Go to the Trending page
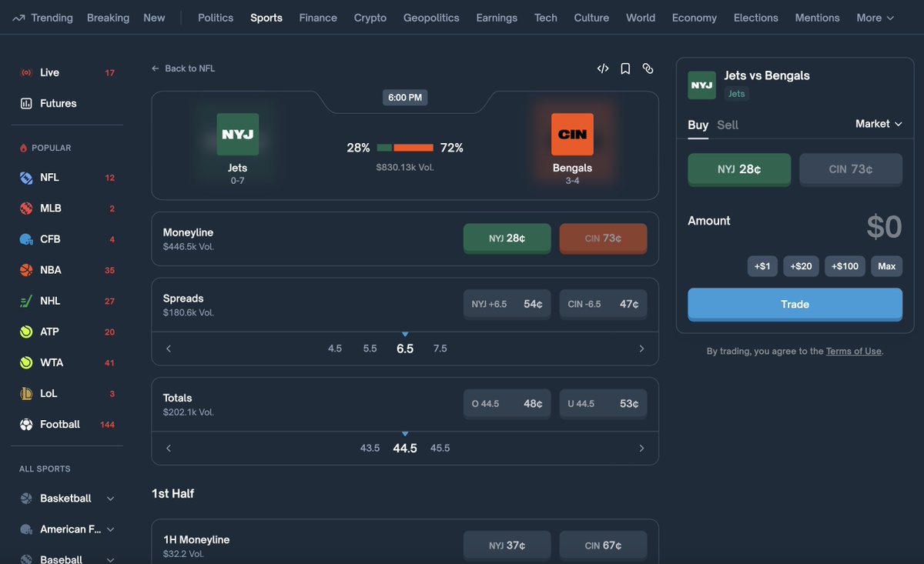 click(42, 18)
